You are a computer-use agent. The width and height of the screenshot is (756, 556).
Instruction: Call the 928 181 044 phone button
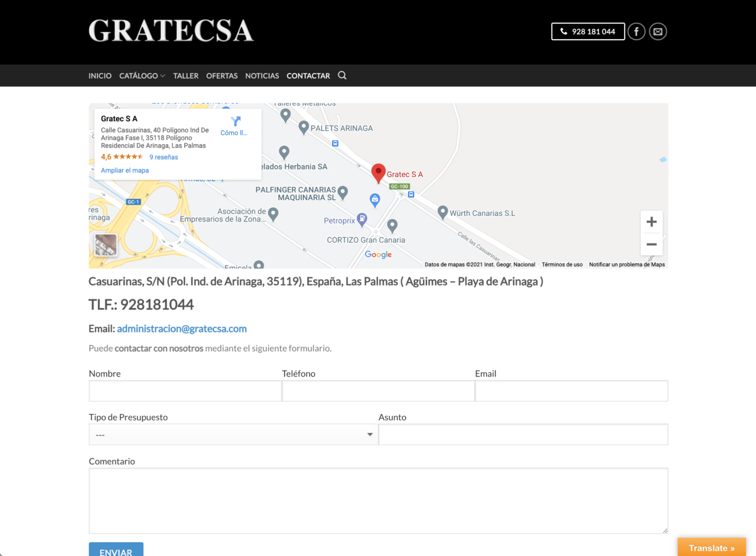coord(588,32)
